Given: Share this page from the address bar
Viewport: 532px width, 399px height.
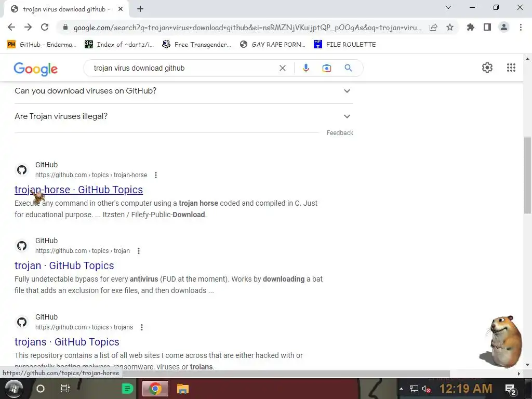Looking at the screenshot, I should 433,28.
